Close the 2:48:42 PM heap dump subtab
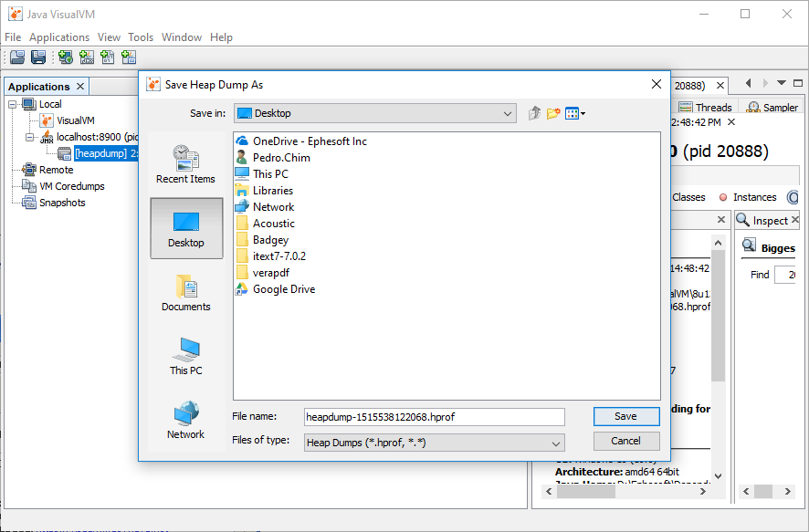 point(731,122)
